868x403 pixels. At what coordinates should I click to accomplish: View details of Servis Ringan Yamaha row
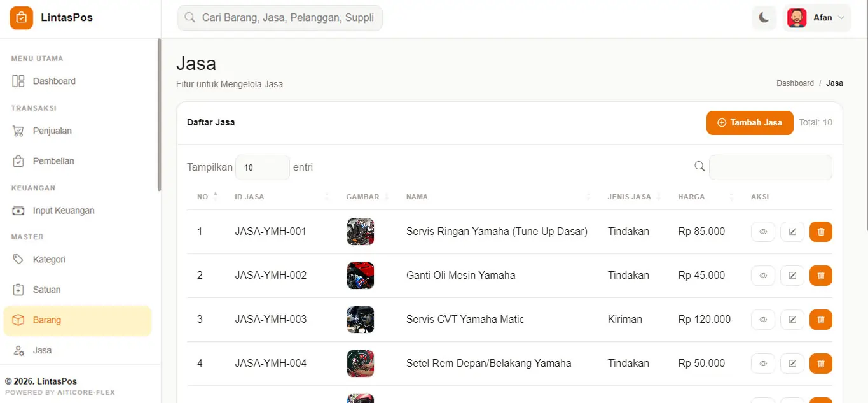(762, 232)
